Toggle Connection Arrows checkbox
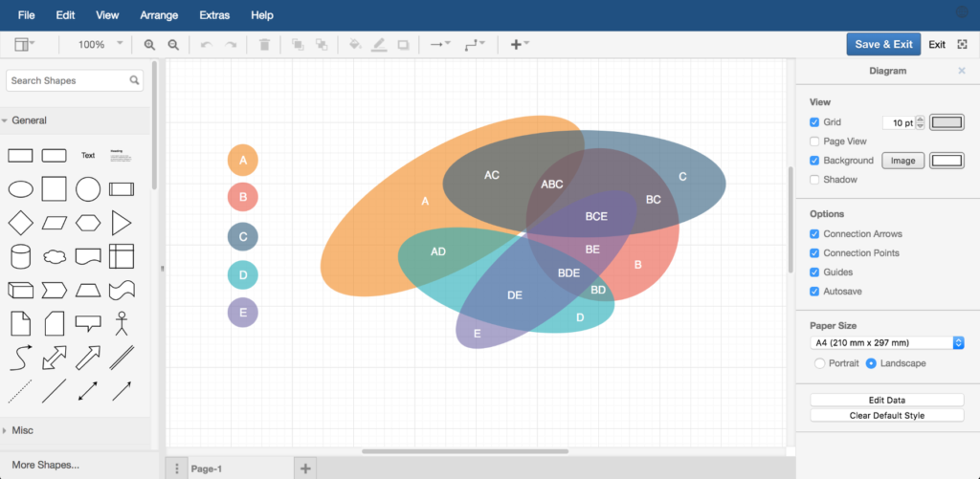Screen dimensions: 980x479 pos(814,234)
